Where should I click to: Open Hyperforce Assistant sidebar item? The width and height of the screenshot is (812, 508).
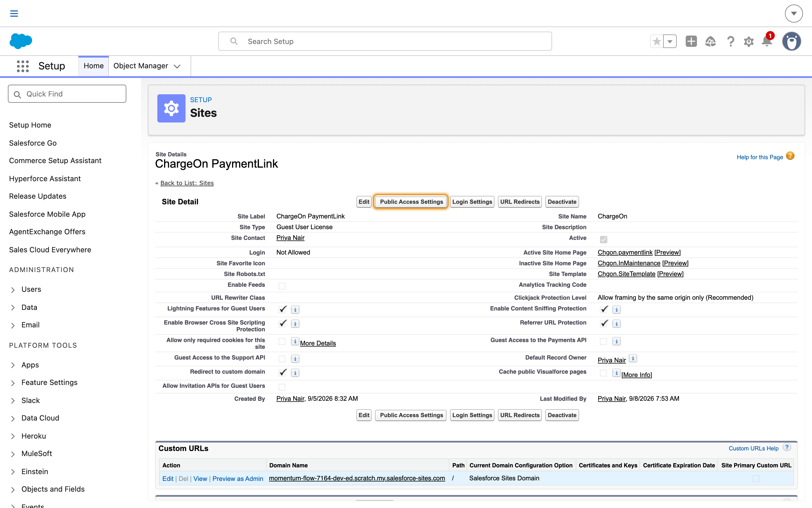[x=45, y=178]
